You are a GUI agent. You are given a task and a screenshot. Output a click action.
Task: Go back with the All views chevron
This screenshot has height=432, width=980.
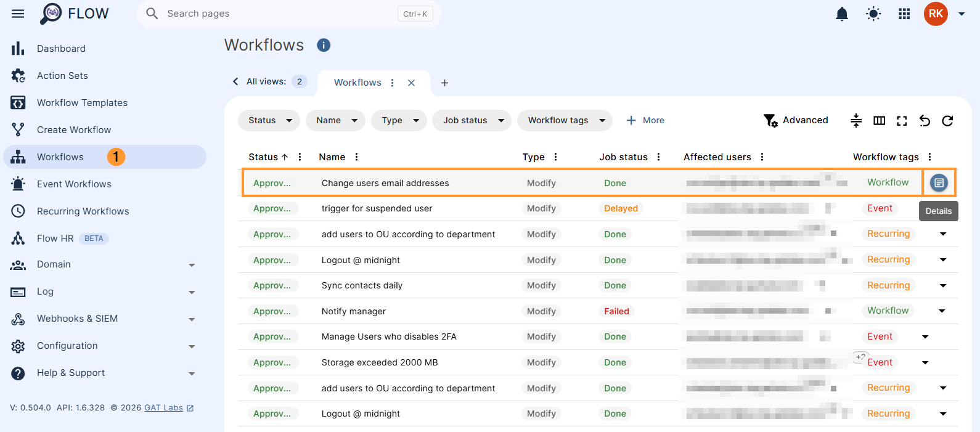(x=235, y=81)
